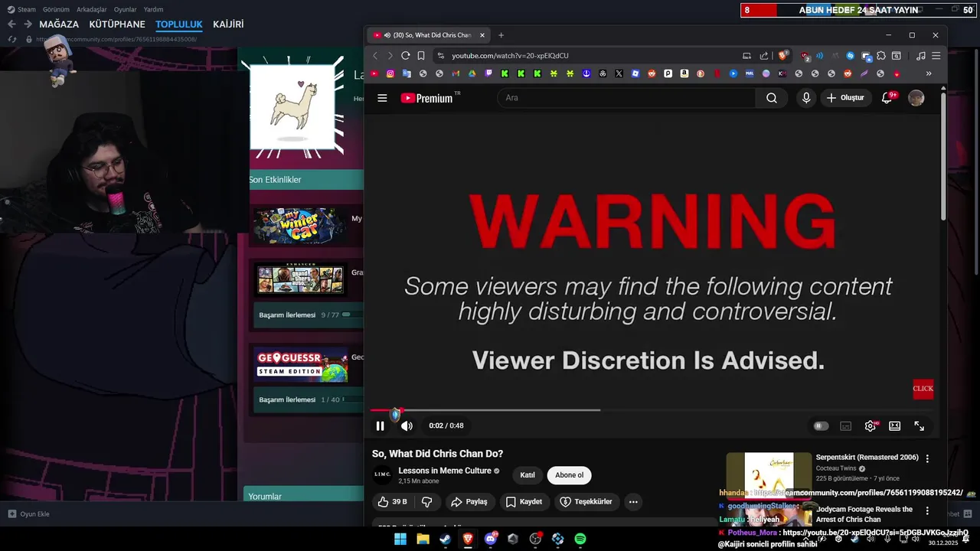Switch the player to theater mode
The height and width of the screenshot is (551, 980).
point(894,426)
